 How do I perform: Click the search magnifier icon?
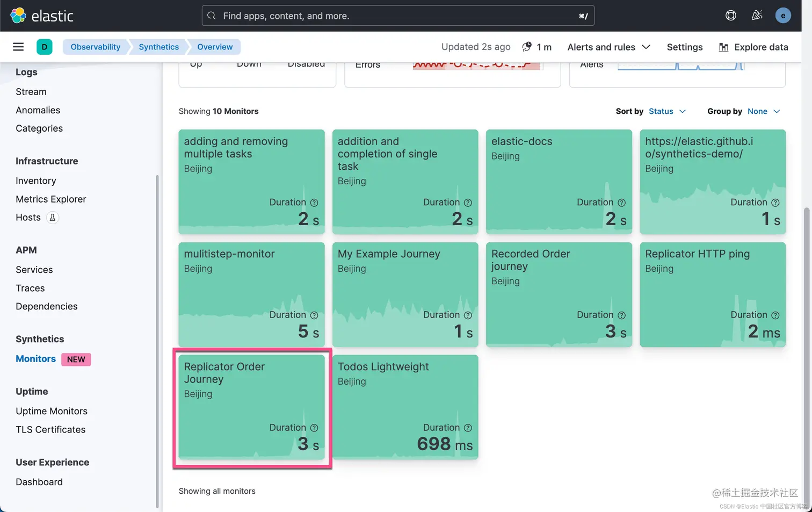pos(212,16)
